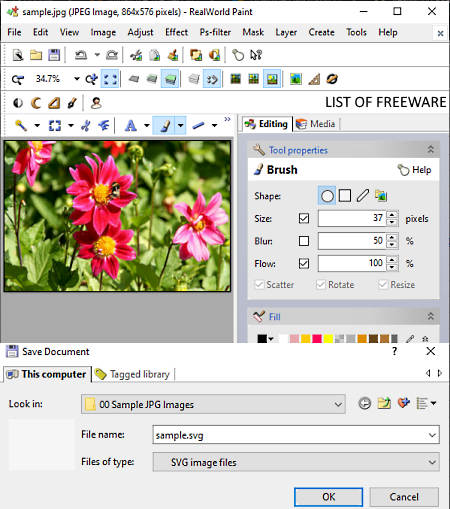The height and width of the screenshot is (509, 450).
Task: Expand the Text tool dropdown arrow
Action: click(147, 126)
